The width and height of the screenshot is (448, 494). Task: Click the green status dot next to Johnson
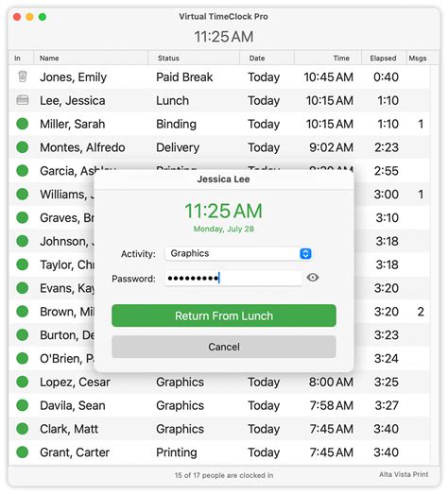point(23,241)
